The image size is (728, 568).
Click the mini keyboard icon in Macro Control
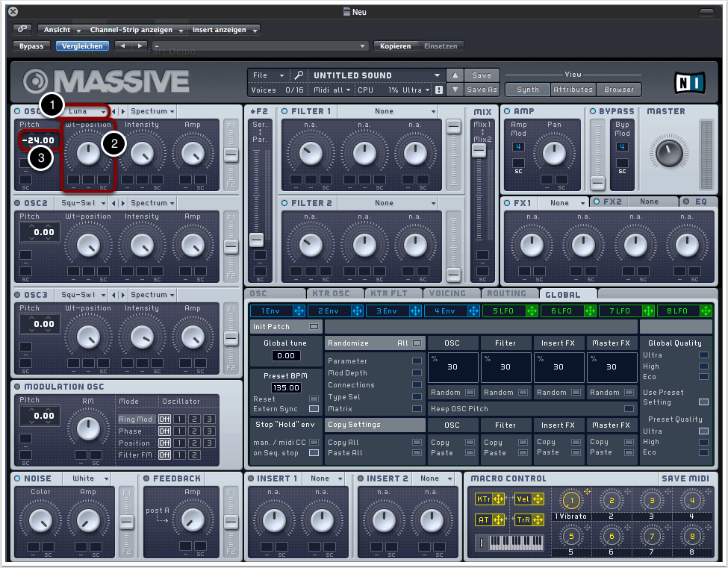516,543
